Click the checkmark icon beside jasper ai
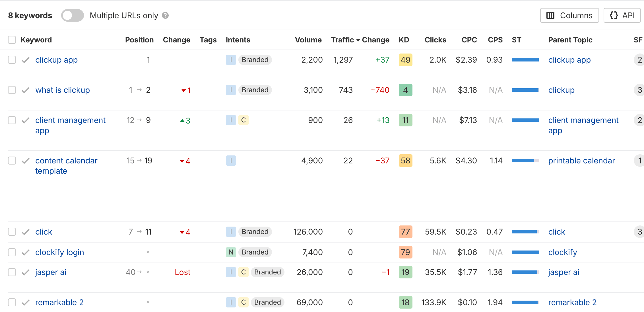The width and height of the screenshot is (644, 312). (x=26, y=272)
